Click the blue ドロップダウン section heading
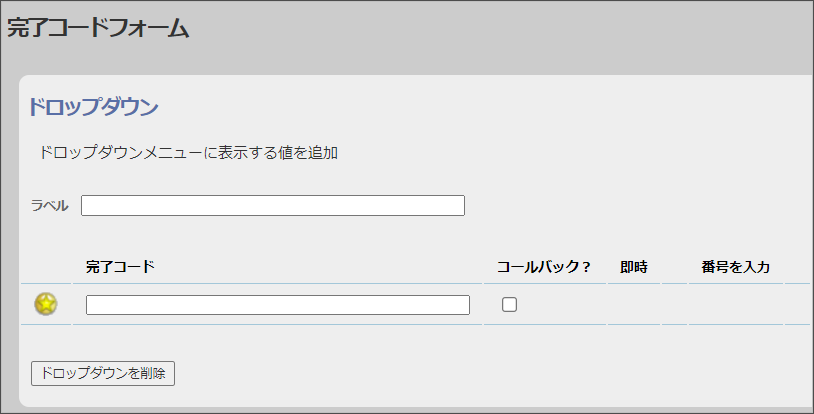814x414 pixels. tap(93, 107)
